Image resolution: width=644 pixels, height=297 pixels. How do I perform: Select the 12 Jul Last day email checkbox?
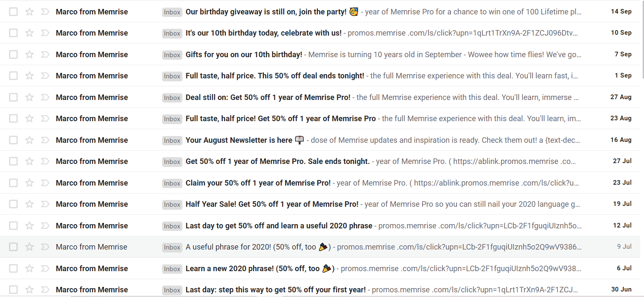14,226
